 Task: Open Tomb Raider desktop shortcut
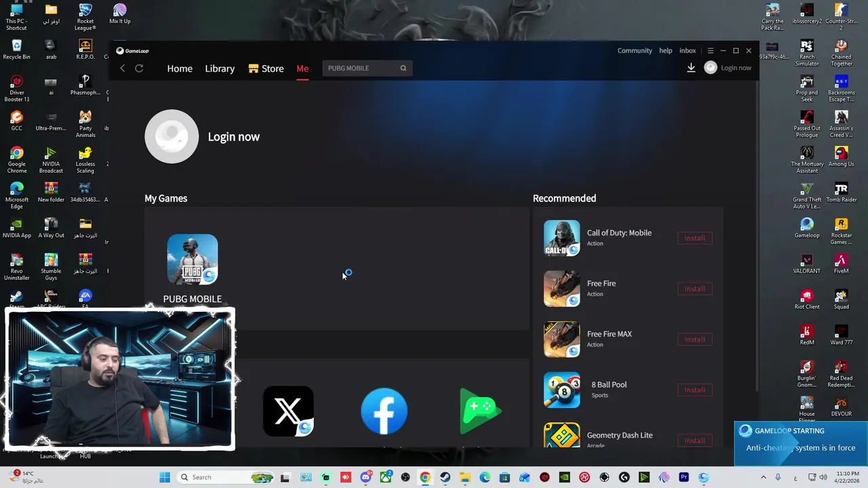pyautogui.click(x=841, y=192)
